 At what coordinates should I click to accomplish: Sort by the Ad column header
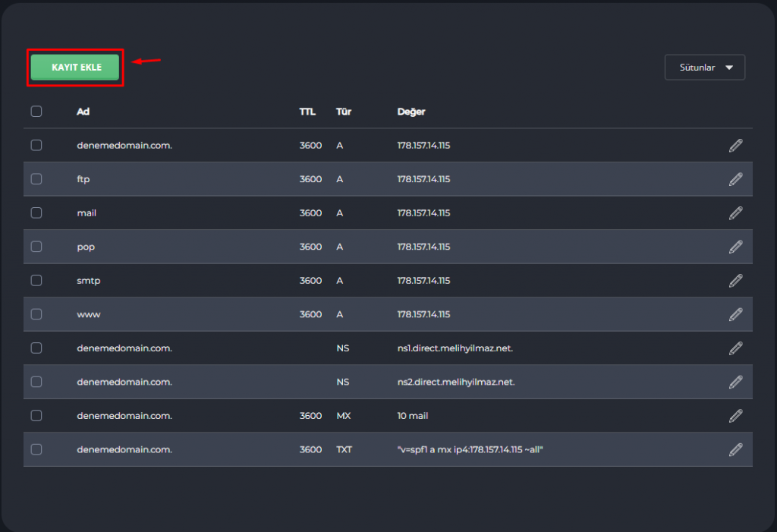(83, 112)
